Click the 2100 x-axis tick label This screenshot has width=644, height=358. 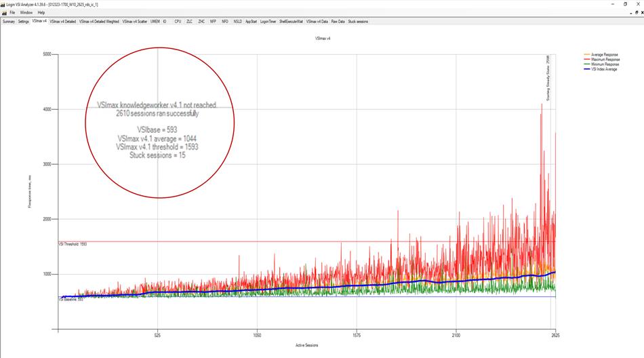pyautogui.click(x=456, y=336)
